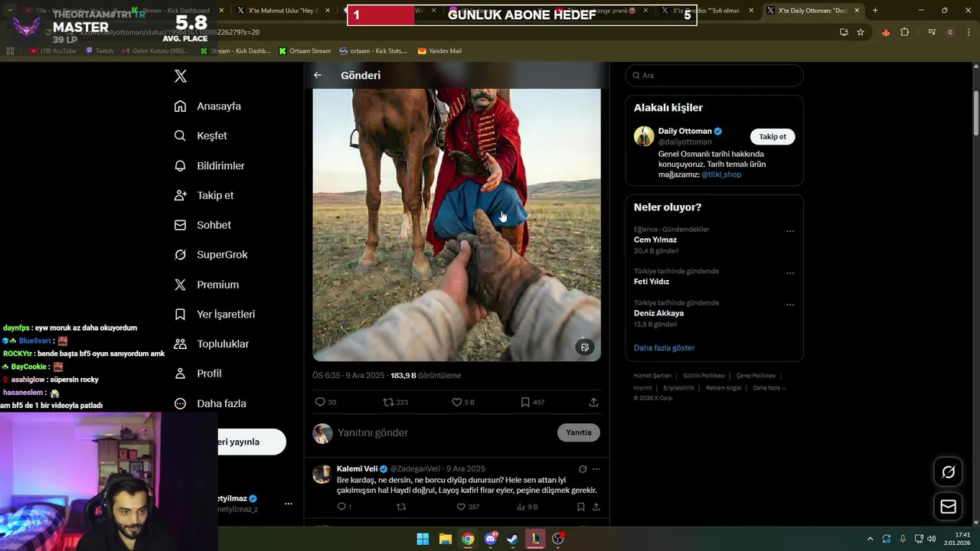The width and height of the screenshot is (980, 551).
Task: Open Takip et in the sidebar
Action: click(204, 195)
